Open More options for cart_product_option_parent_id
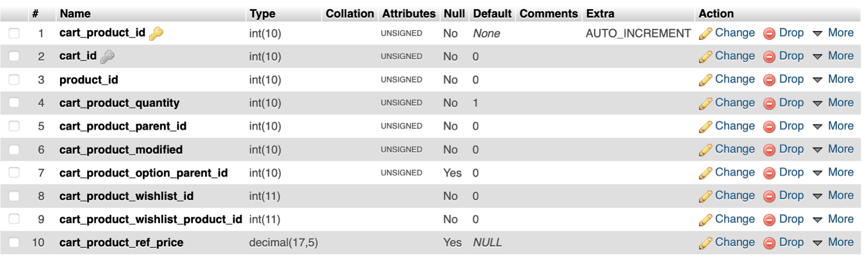 click(x=834, y=172)
